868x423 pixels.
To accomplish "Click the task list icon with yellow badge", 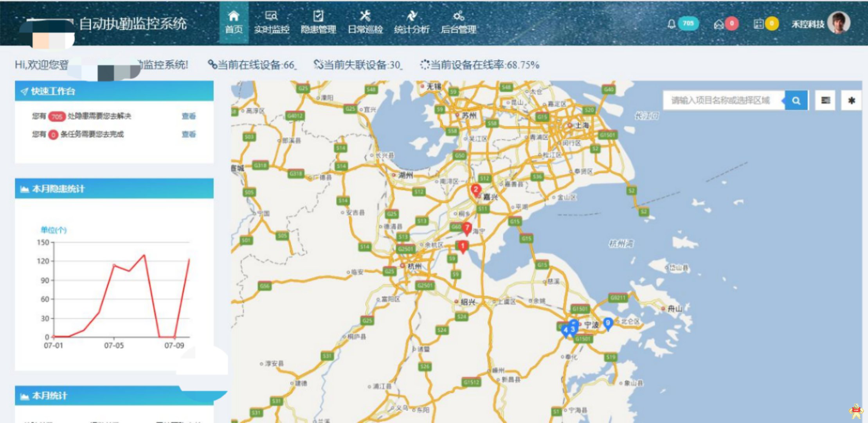I will (758, 24).
